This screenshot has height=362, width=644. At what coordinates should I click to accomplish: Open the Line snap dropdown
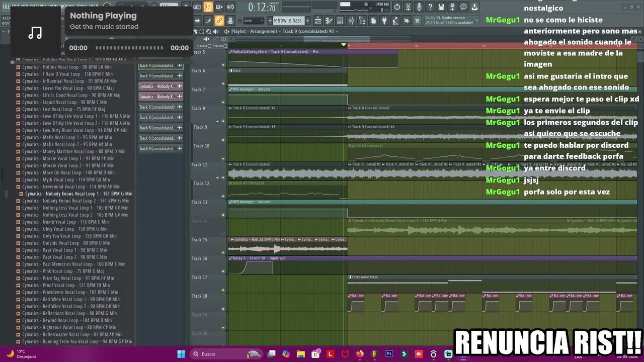(x=254, y=21)
